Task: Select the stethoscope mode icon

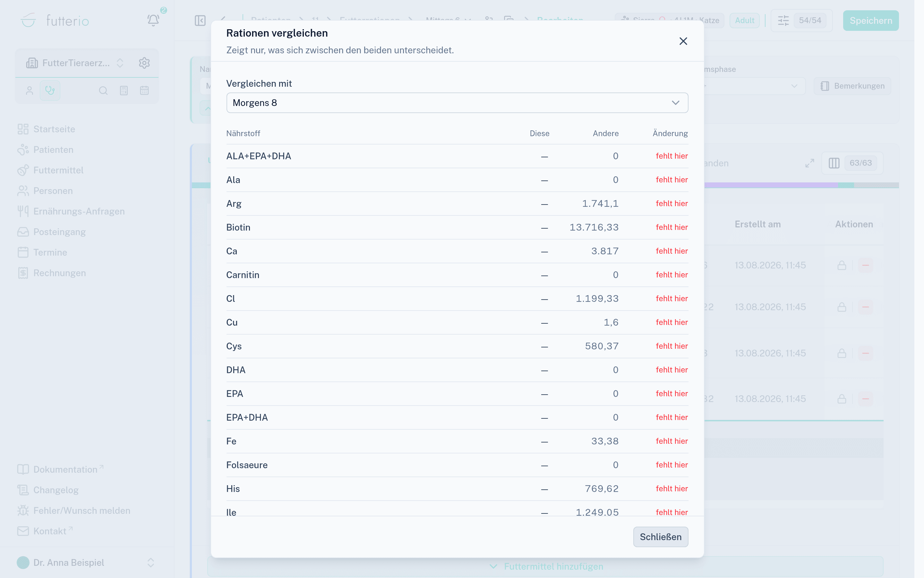Action: (x=50, y=91)
